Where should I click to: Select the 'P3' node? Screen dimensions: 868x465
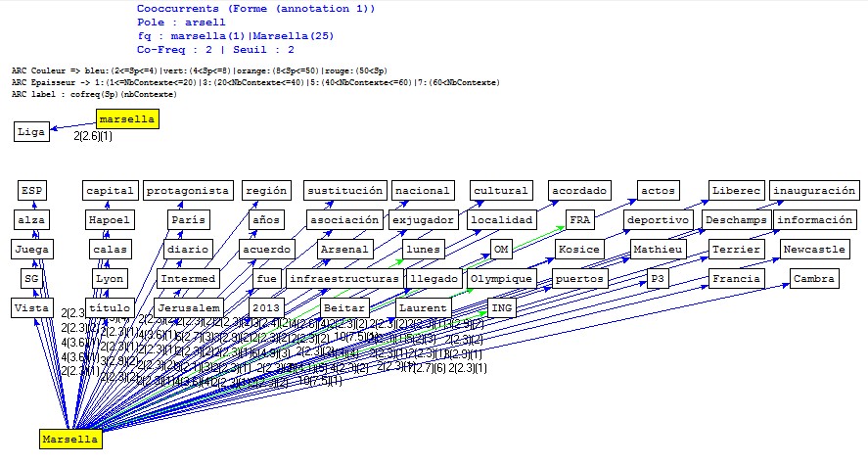(658, 278)
